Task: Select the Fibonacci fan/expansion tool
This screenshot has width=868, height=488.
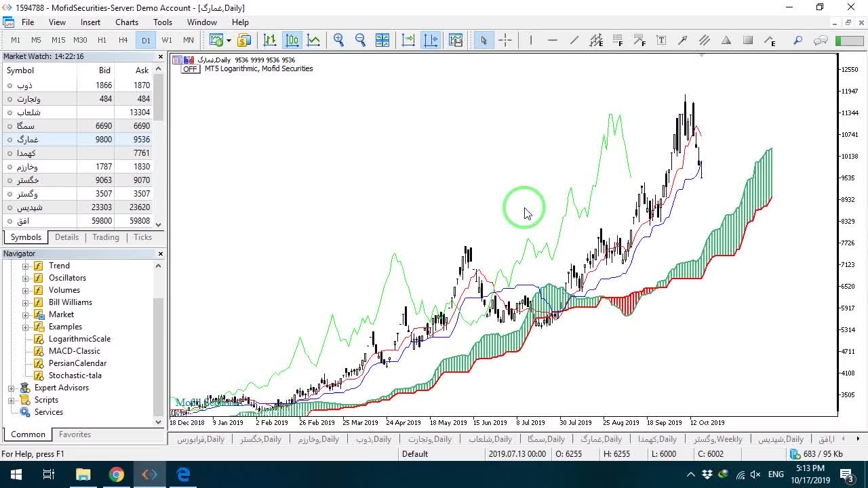Action: click(x=639, y=41)
